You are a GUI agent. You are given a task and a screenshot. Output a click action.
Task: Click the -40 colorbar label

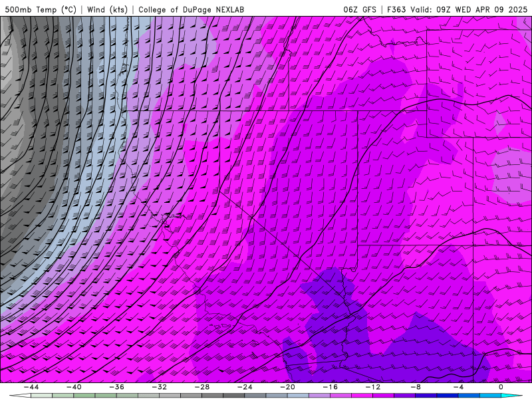[74, 387]
